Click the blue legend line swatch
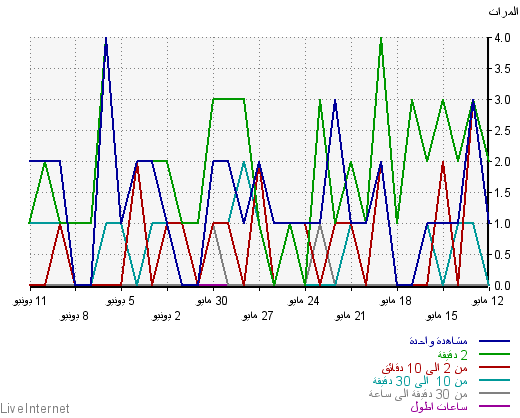This screenshot has width=520, height=418. 494,341
